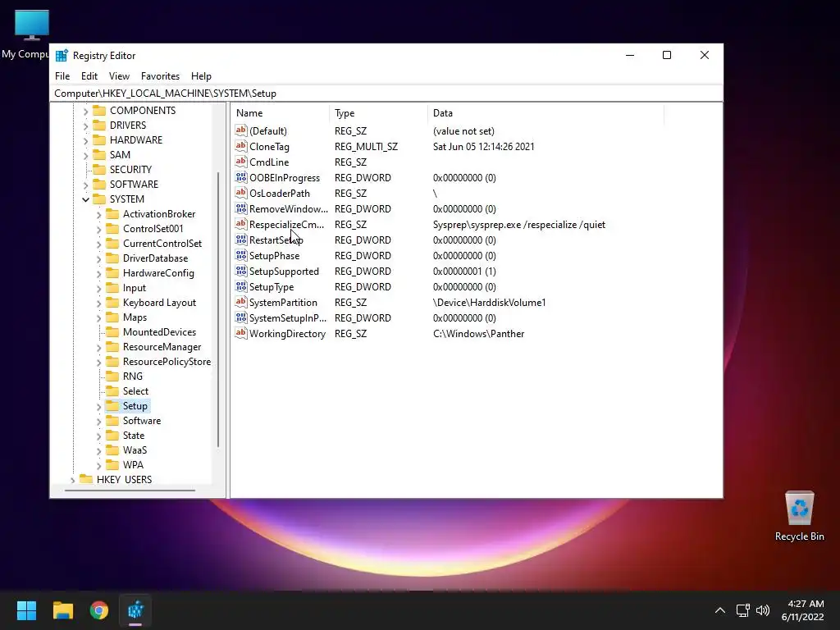Select the WaaS key

click(x=135, y=450)
